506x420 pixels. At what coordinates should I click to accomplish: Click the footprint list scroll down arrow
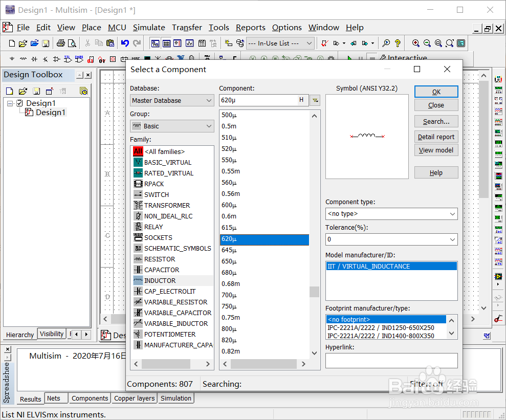(451, 334)
